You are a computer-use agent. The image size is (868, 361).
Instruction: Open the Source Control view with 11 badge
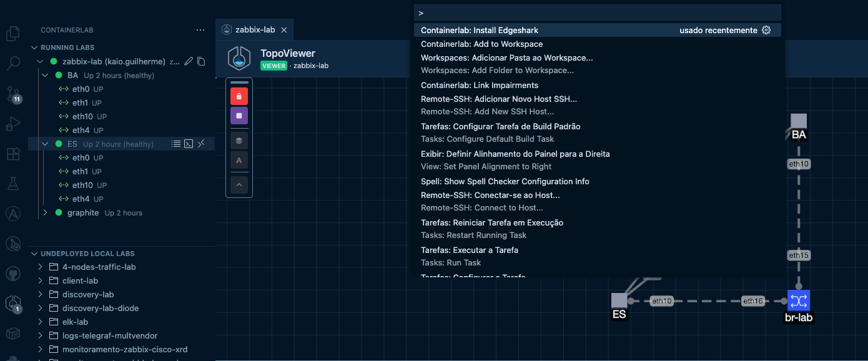tap(13, 94)
